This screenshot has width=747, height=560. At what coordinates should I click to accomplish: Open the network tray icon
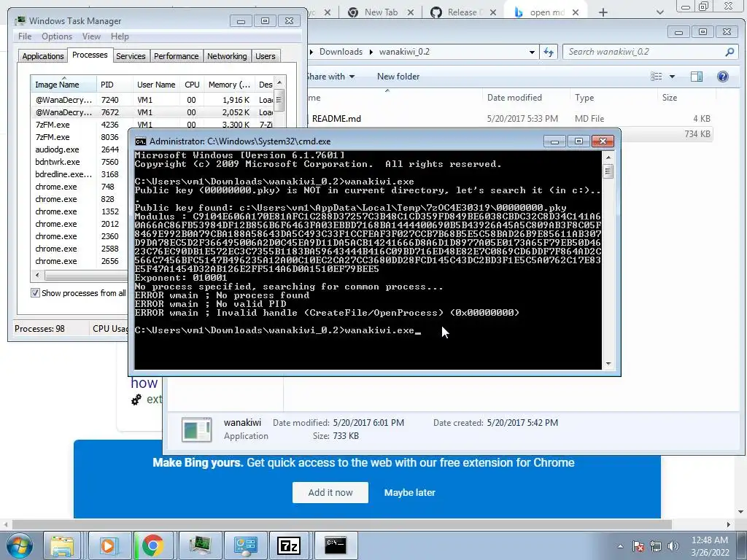tap(656, 546)
